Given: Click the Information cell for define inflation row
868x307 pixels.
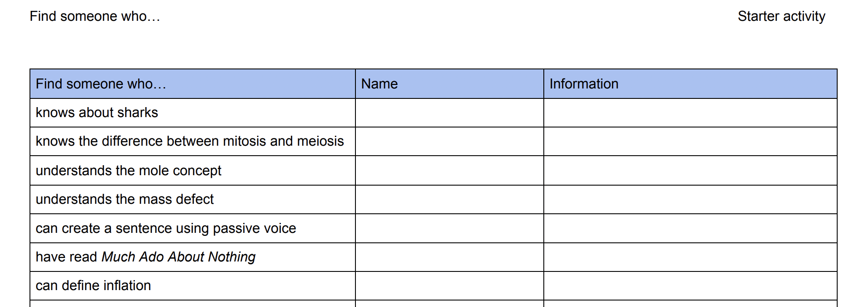Looking at the screenshot, I should click(x=690, y=286).
